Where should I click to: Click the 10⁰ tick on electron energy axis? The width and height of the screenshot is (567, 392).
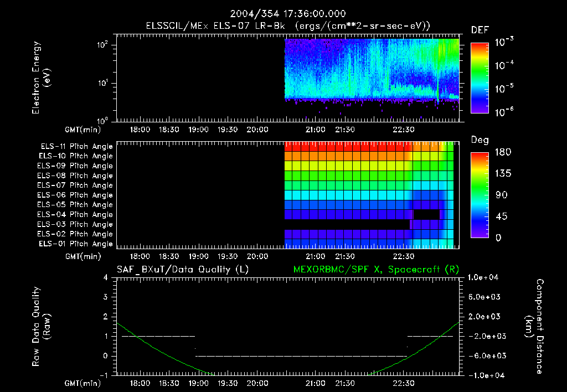click(102, 120)
